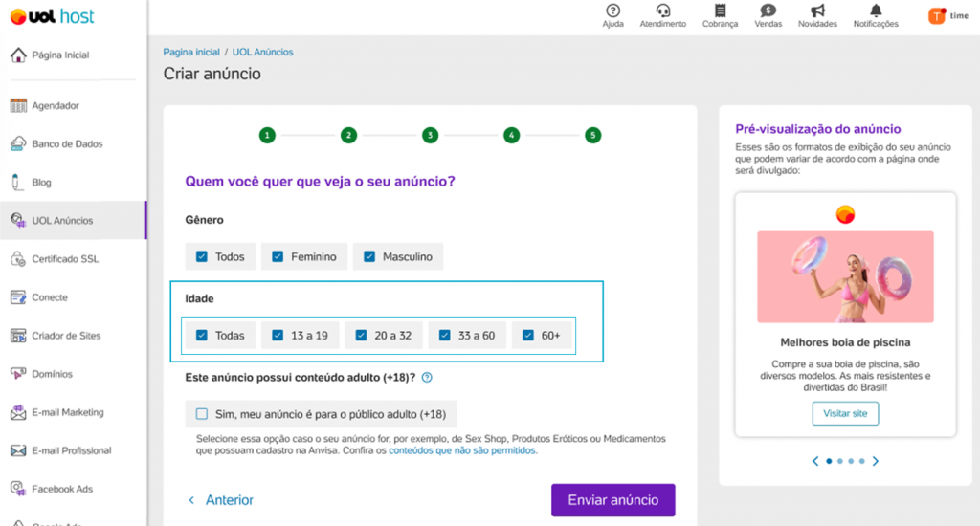
Task: Click the E-mail Marketing icon
Action: coord(18,412)
